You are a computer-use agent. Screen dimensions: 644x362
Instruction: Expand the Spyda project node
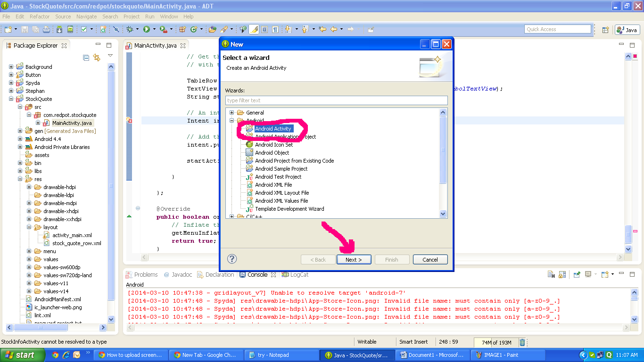point(11,83)
